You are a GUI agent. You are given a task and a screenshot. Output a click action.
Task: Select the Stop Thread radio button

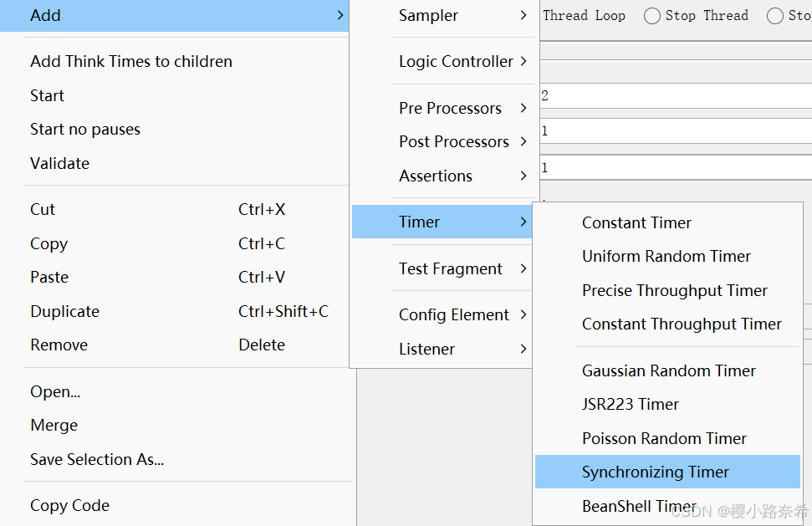pyautogui.click(x=652, y=16)
